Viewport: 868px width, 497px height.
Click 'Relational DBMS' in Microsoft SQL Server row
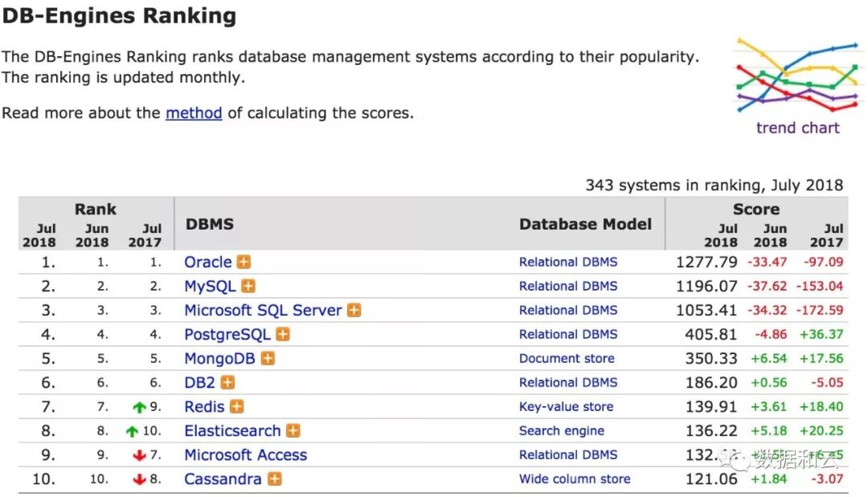coord(568,310)
